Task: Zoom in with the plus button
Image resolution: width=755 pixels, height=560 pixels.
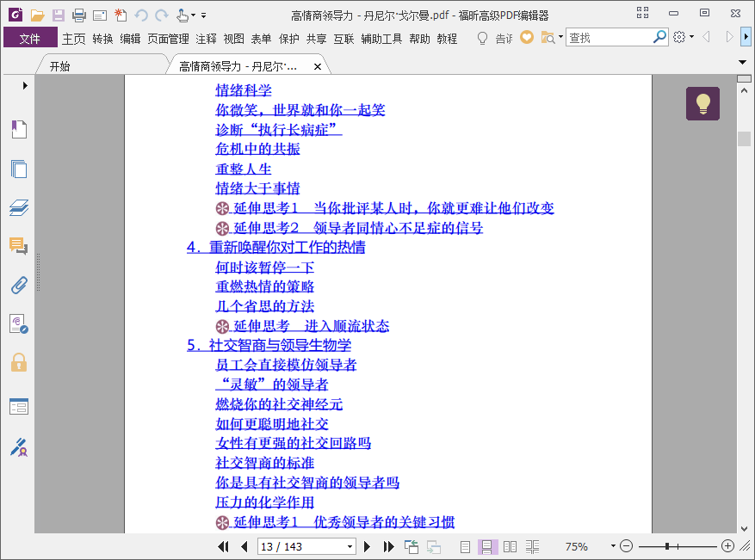Action: [x=727, y=546]
